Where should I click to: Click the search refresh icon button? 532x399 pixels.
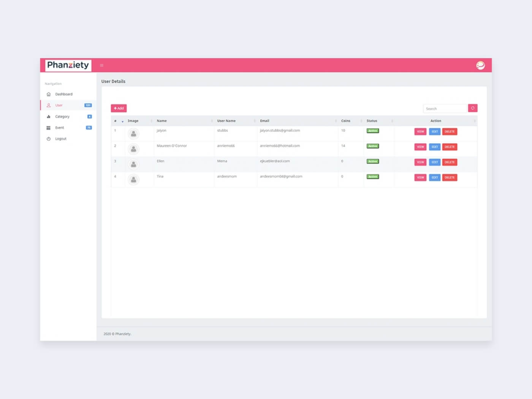coord(473,108)
